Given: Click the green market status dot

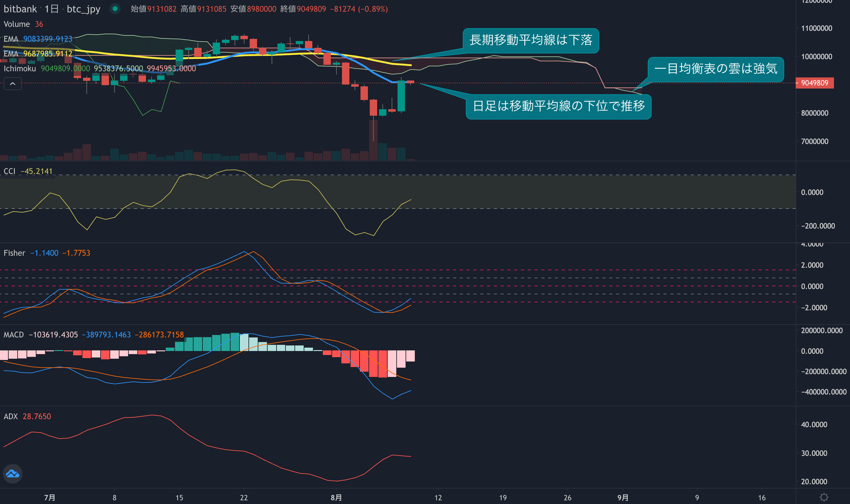Looking at the screenshot, I should (x=115, y=9).
